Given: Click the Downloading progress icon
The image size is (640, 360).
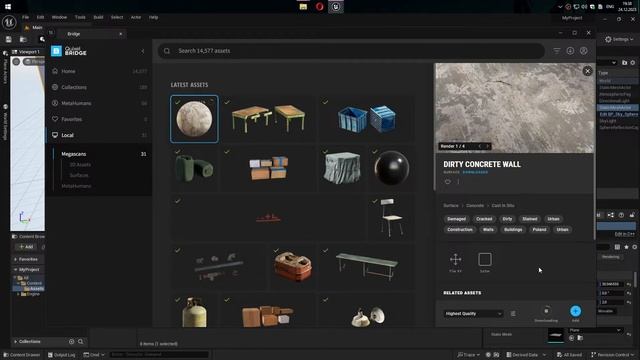Looking at the screenshot, I should [546, 311].
